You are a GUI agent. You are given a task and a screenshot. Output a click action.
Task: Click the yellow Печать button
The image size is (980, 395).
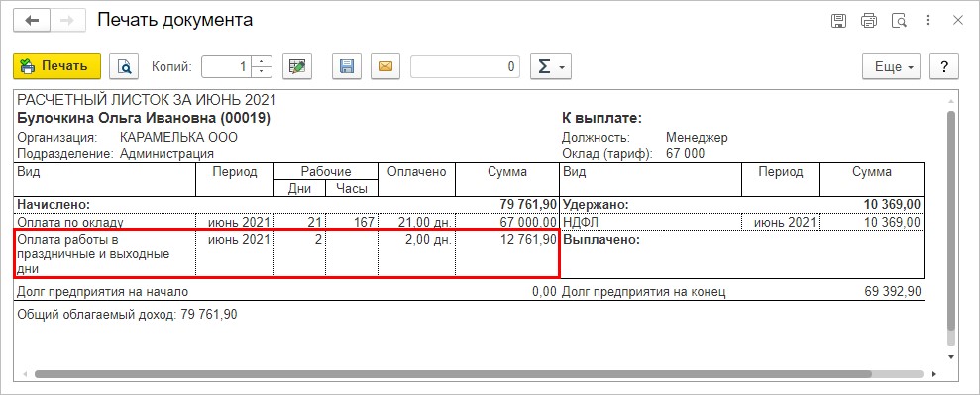[x=56, y=66]
